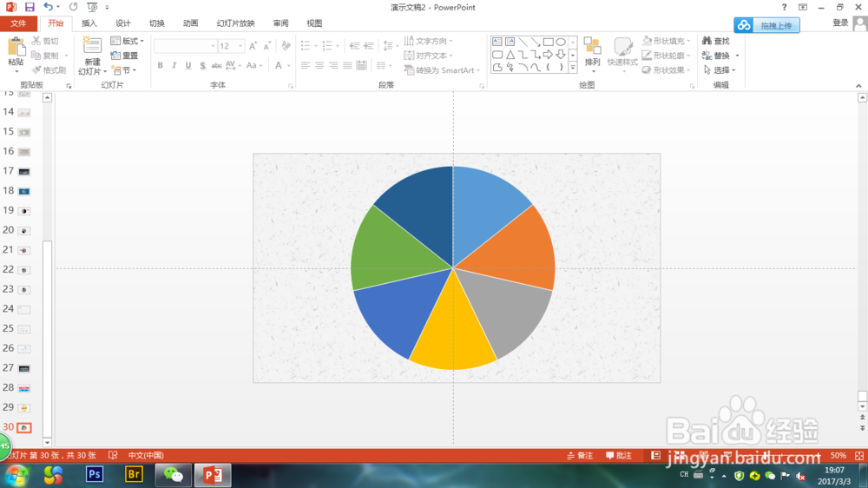
Task: Open Photoshop from the taskbar
Action: [x=94, y=475]
